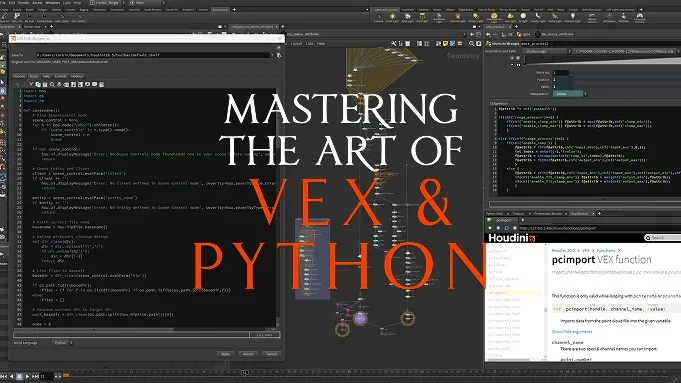Open the Functions breadcrumb link in help browser
Viewport: 681px width, 383px height.
point(606,251)
